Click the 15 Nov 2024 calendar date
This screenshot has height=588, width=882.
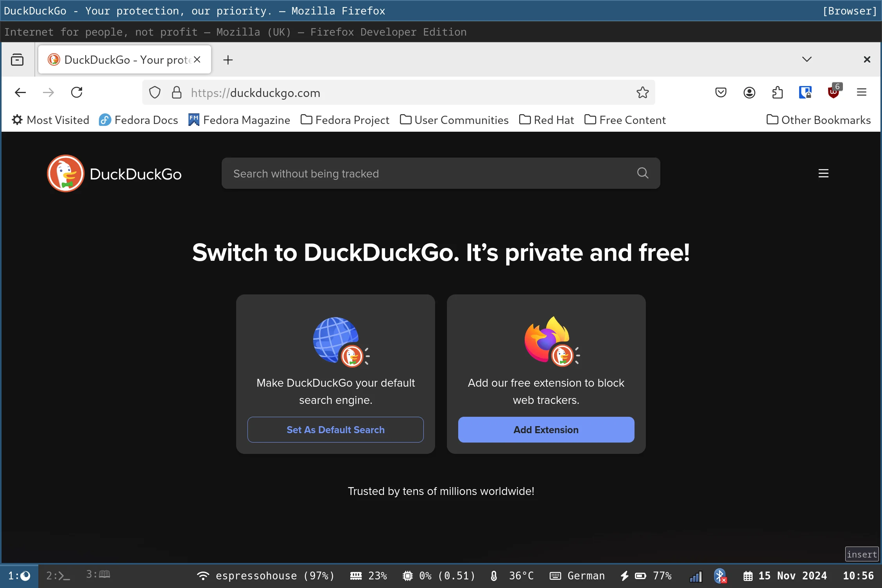(785, 576)
